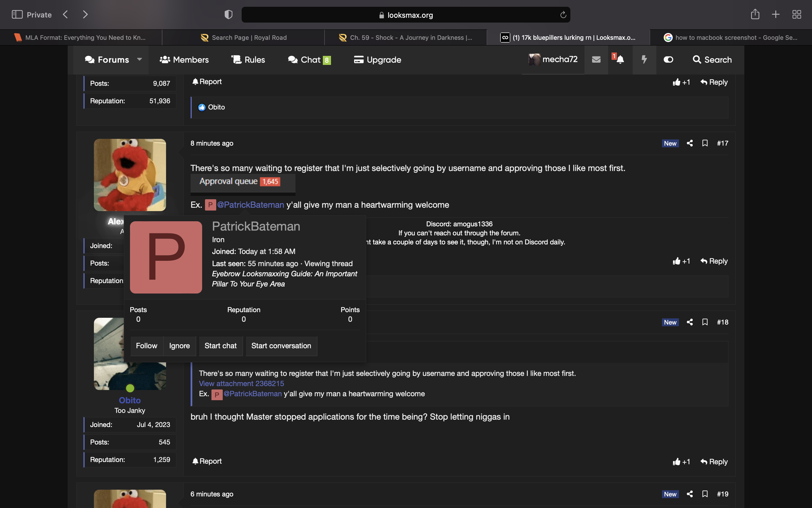Bookmark post #18

(x=705, y=322)
